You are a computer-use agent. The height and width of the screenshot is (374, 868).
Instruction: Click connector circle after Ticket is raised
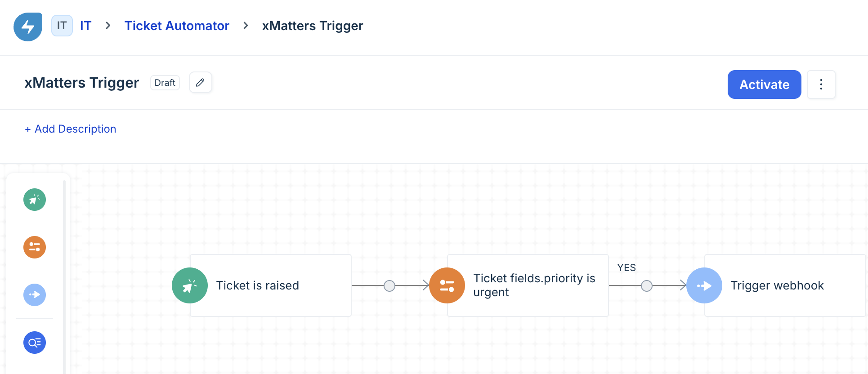click(389, 286)
